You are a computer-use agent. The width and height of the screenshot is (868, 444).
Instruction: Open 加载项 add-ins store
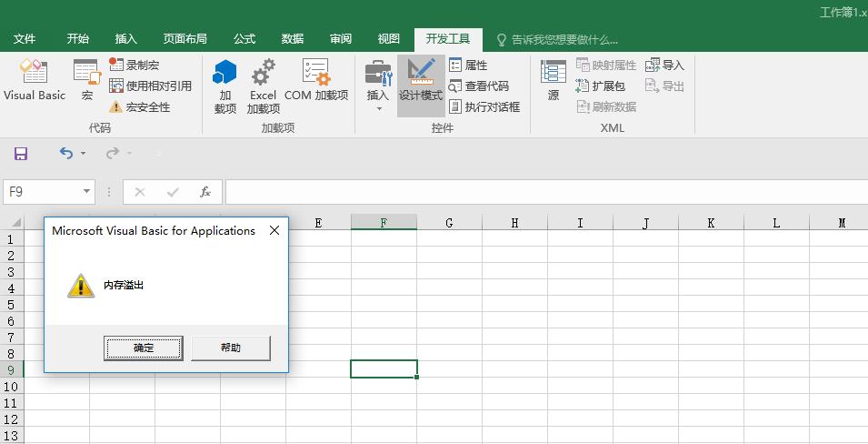pyautogui.click(x=224, y=86)
